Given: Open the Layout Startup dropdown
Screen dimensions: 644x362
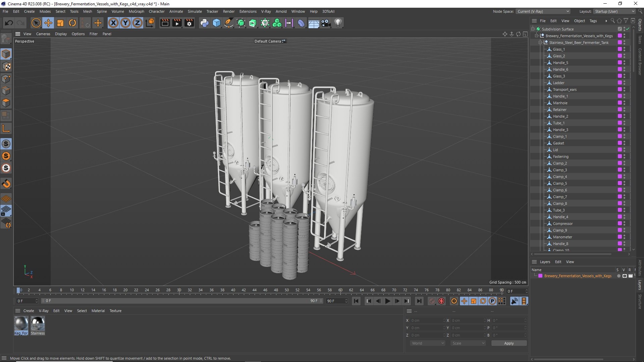Looking at the screenshot, I should point(614,11).
